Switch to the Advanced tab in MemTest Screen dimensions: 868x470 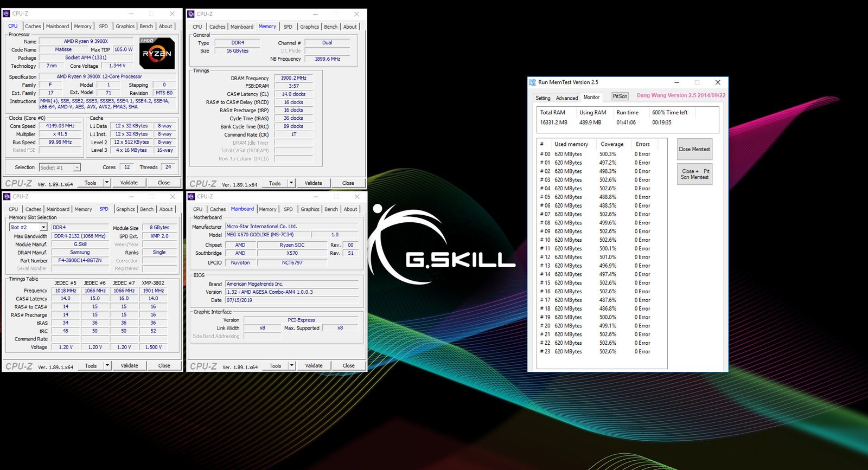point(567,98)
